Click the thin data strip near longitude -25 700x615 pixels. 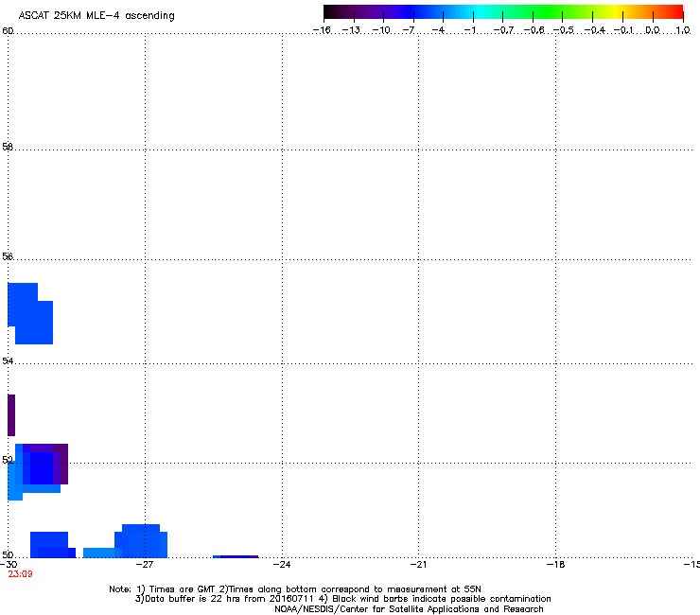(x=236, y=556)
